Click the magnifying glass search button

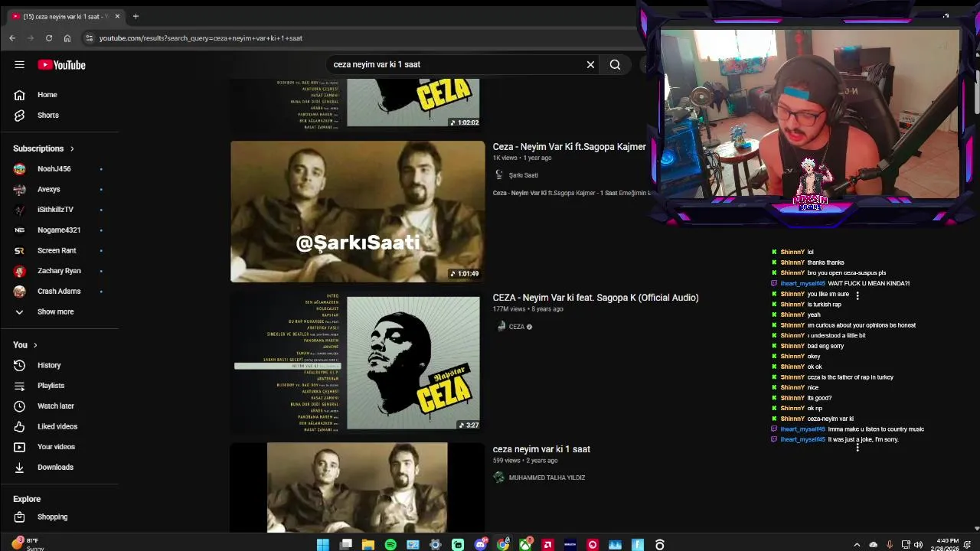click(x=615, y=65)
